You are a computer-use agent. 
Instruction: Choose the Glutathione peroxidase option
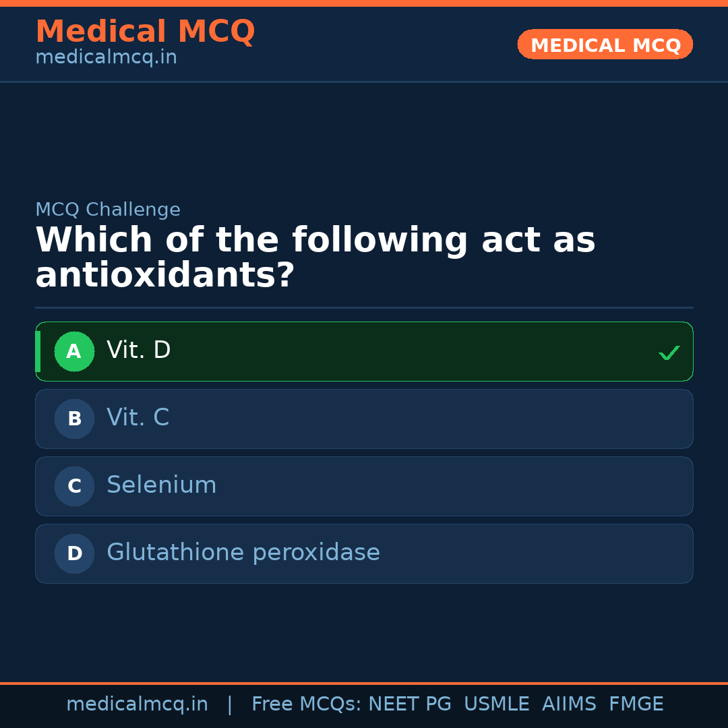[364, 553]
